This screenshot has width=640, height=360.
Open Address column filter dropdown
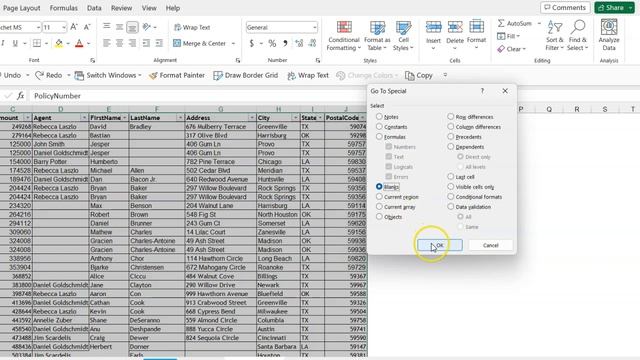[x=252, y=118]
